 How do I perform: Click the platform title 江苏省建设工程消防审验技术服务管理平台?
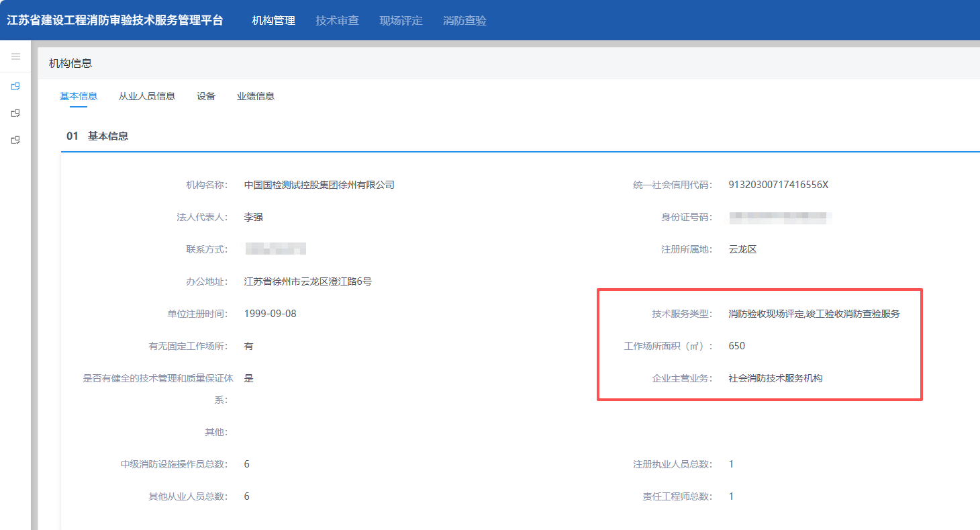click(x=115, y=20)
